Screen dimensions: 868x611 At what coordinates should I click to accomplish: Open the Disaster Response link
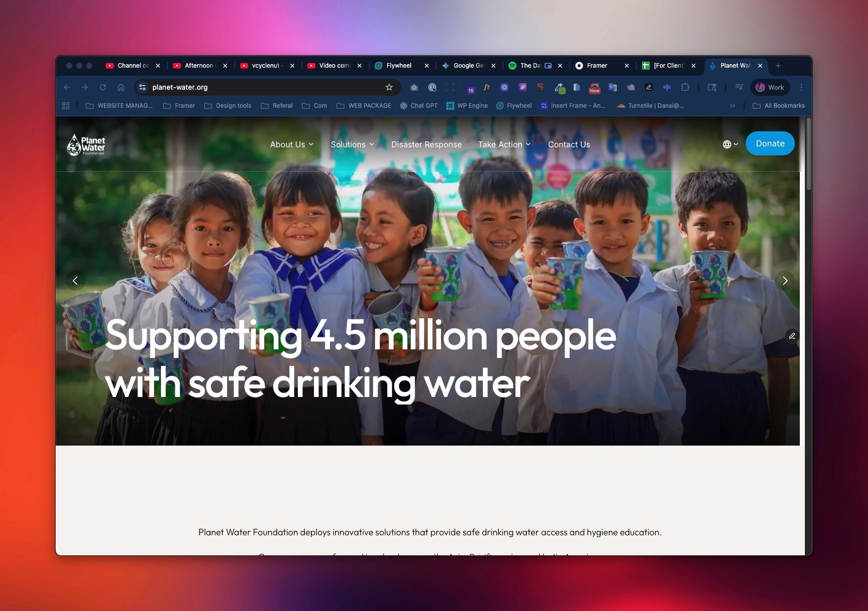click(x=426, y=144)
